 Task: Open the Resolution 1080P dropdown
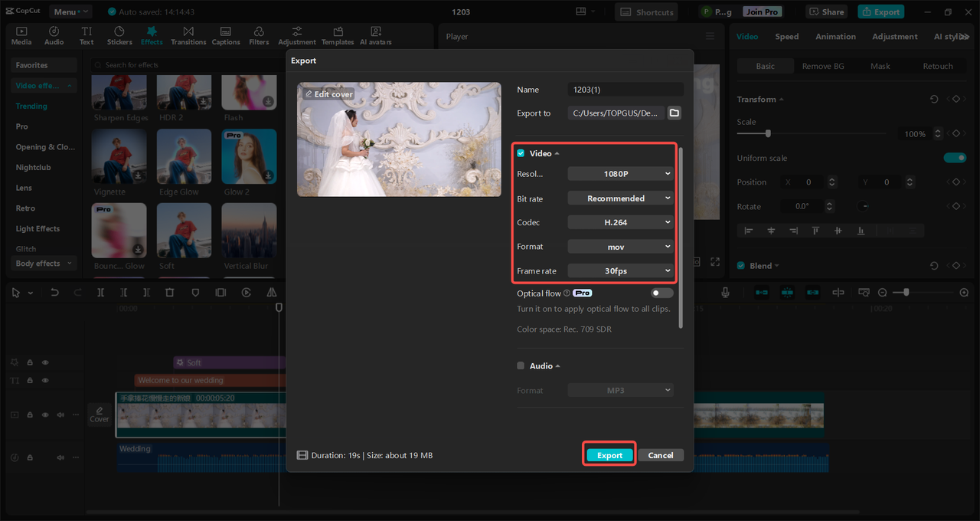[x=620, y=174]
